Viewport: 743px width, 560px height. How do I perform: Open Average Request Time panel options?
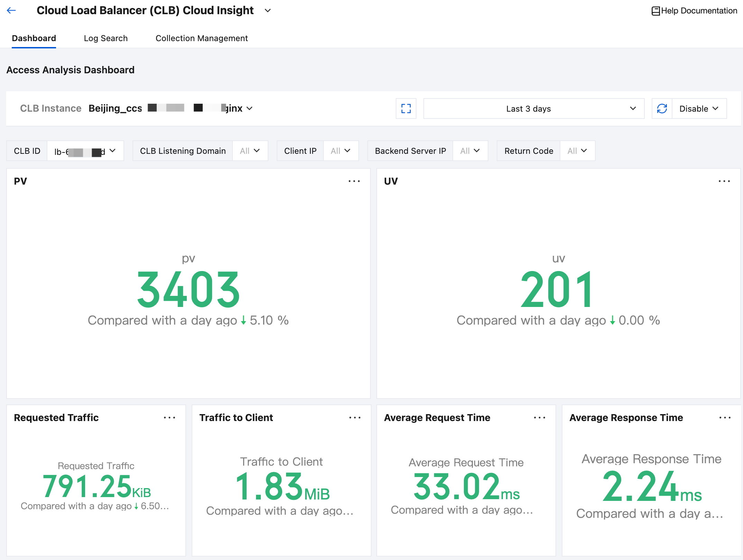(x=539, y=418)
